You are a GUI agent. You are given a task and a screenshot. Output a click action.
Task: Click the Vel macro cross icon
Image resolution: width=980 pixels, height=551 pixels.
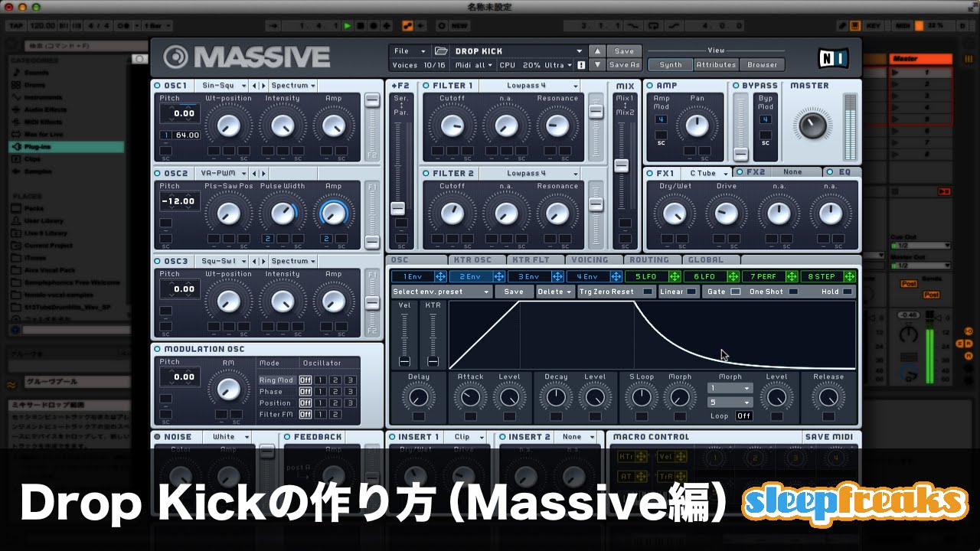tap(681, 457)
